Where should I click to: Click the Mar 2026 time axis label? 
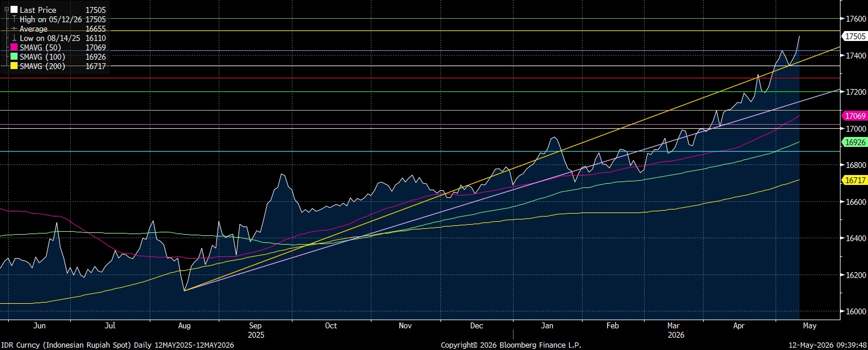tap(673, 330)
